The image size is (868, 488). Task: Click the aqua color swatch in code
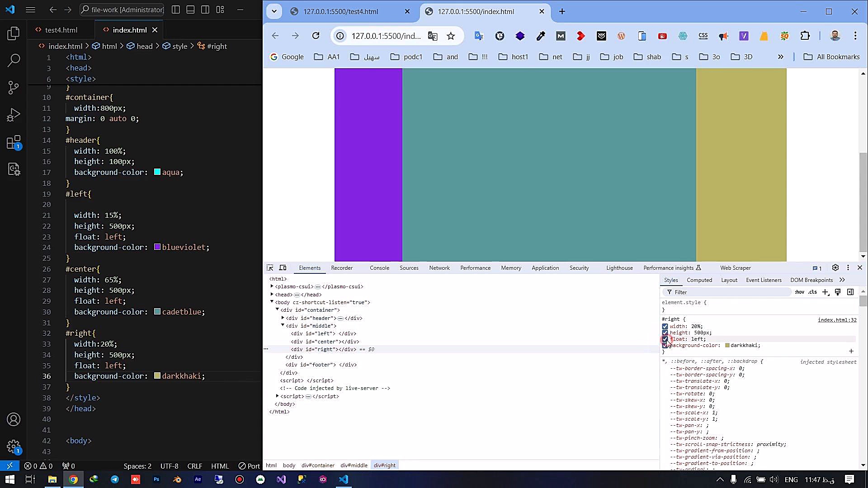(157, 172)
